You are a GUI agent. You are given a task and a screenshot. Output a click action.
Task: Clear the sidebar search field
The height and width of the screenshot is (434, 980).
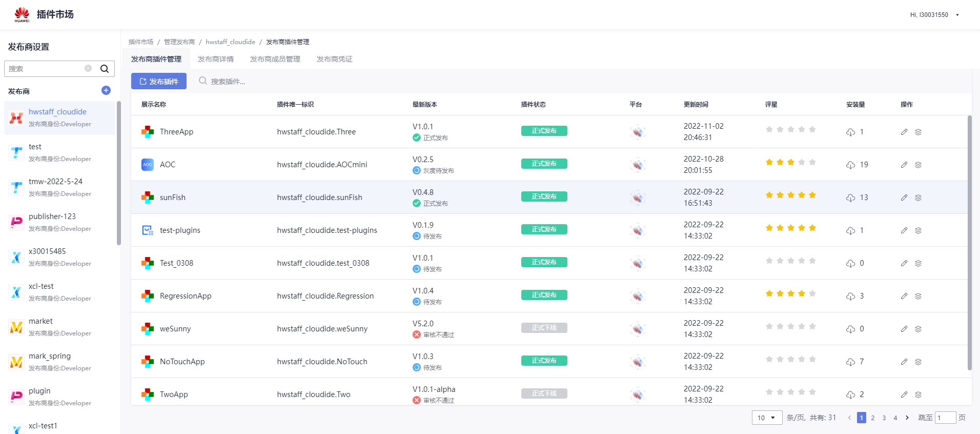pos(88,68)
